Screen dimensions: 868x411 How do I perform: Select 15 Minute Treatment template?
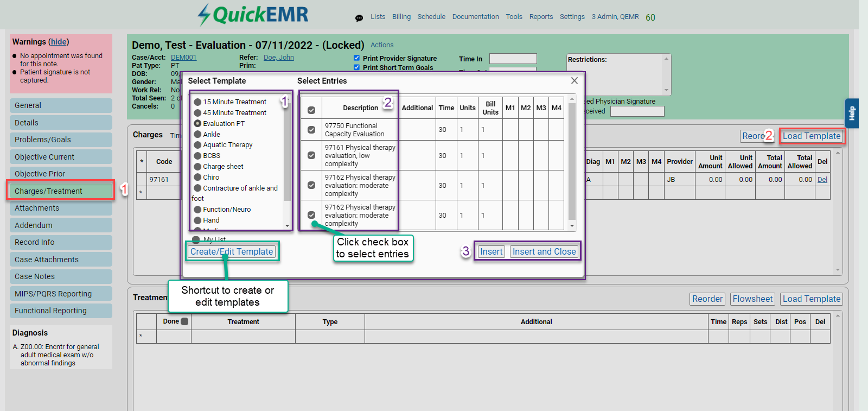click(x=197, y=102)
